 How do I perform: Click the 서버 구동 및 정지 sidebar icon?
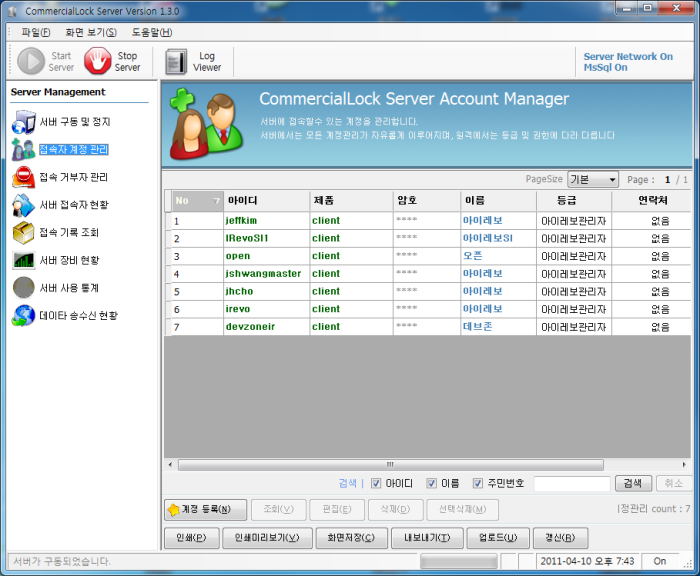(x=24, y=122)
